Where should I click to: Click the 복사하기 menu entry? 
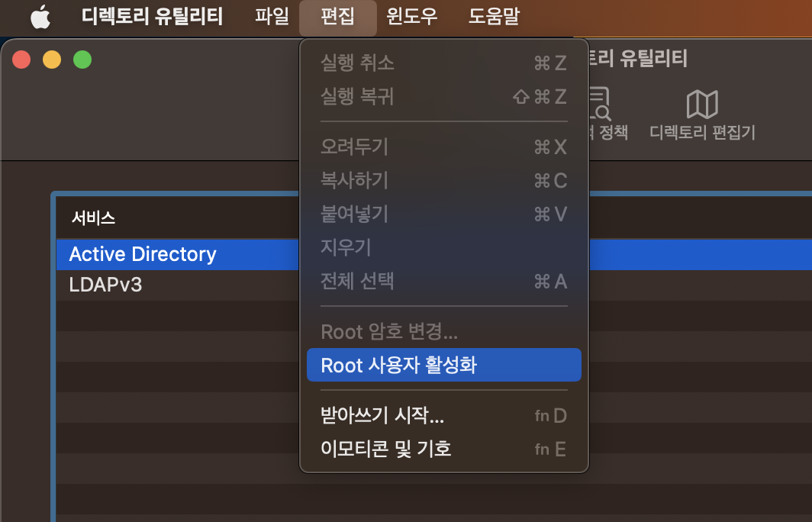point(444,181)
